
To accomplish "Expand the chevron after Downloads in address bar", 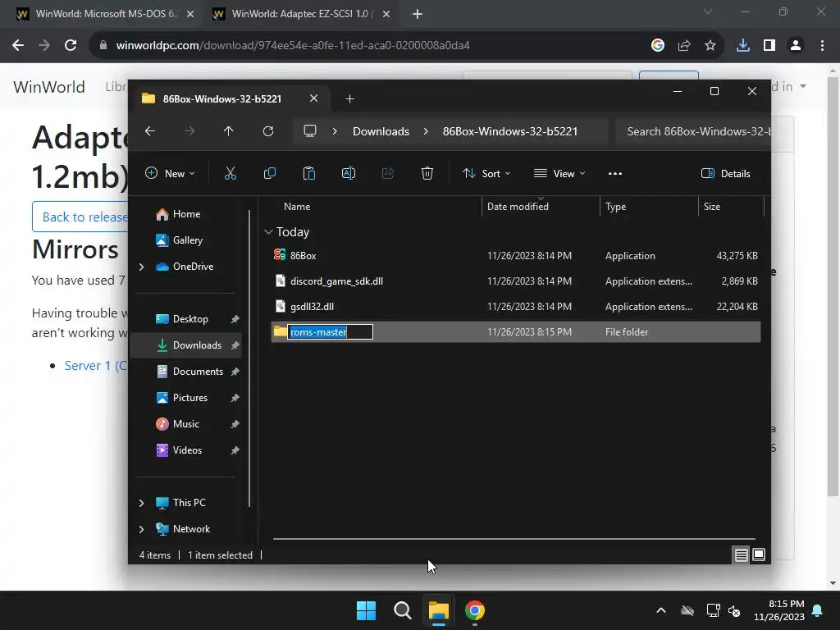I will (426, 131).
